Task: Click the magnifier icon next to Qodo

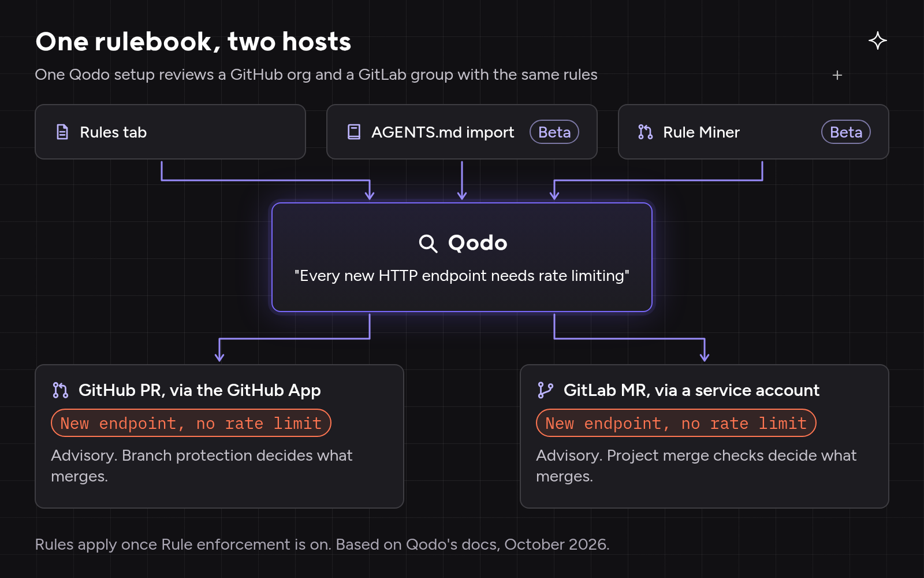Action: pos(428,243)
